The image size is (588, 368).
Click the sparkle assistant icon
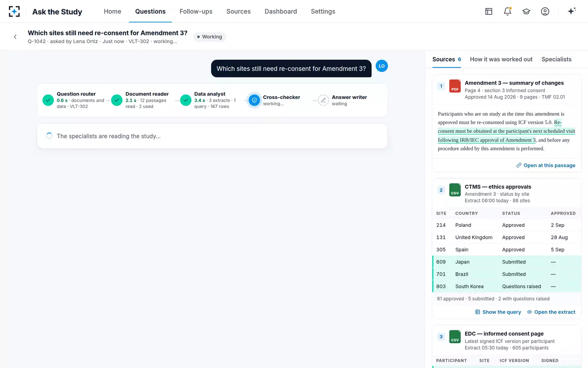(x=572, y=11)
